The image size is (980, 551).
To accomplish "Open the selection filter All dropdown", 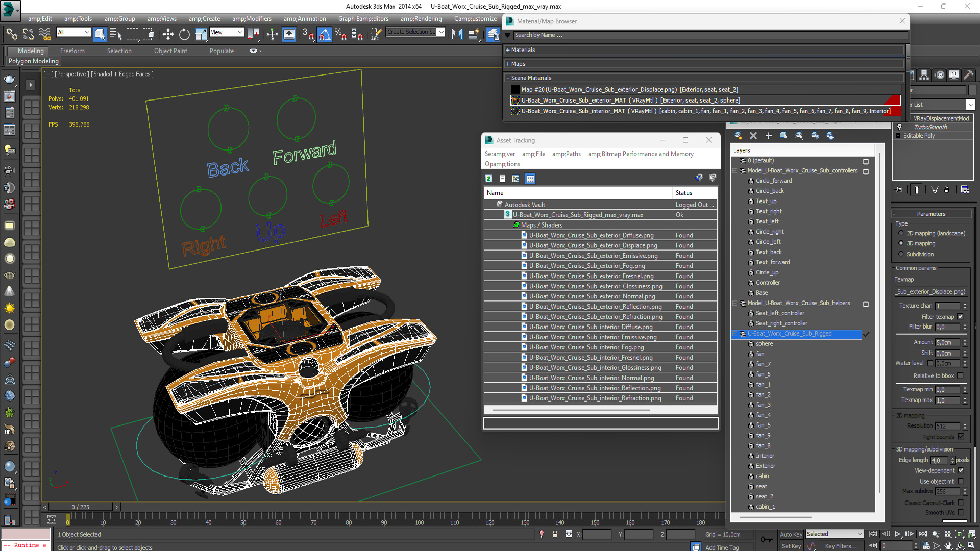I will (73, 32).
